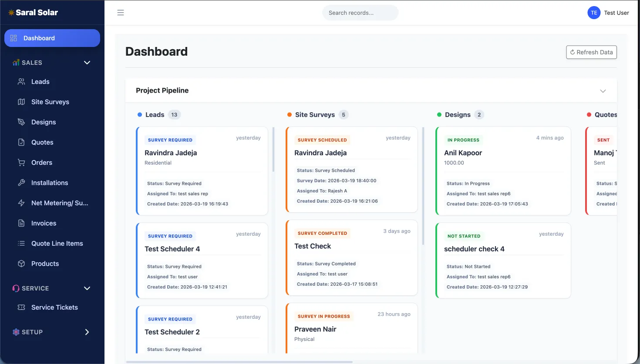This screenshot has height=364, width=640.
Task: Select the Products package icon
Action: [21, 263]
